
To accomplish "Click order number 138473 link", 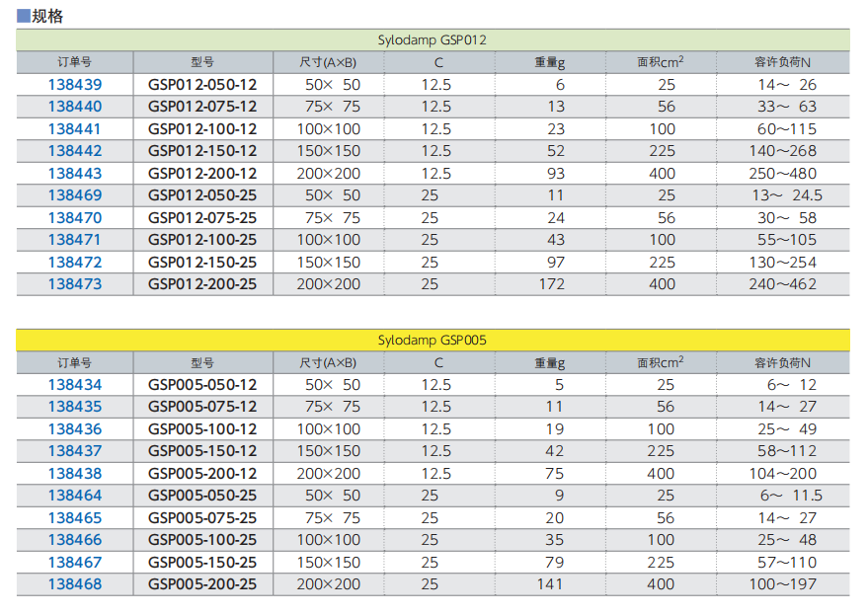I will click(x=75, y=284).
